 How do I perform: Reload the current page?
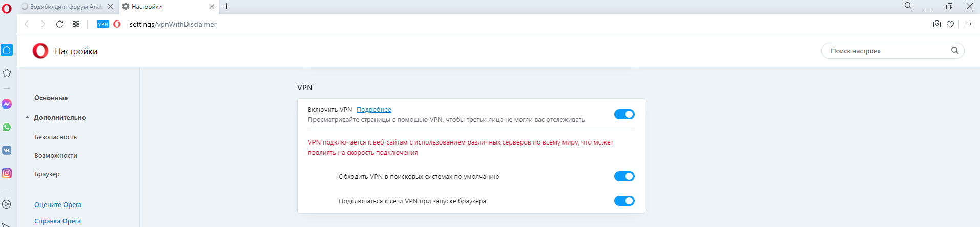pos(59,24)
